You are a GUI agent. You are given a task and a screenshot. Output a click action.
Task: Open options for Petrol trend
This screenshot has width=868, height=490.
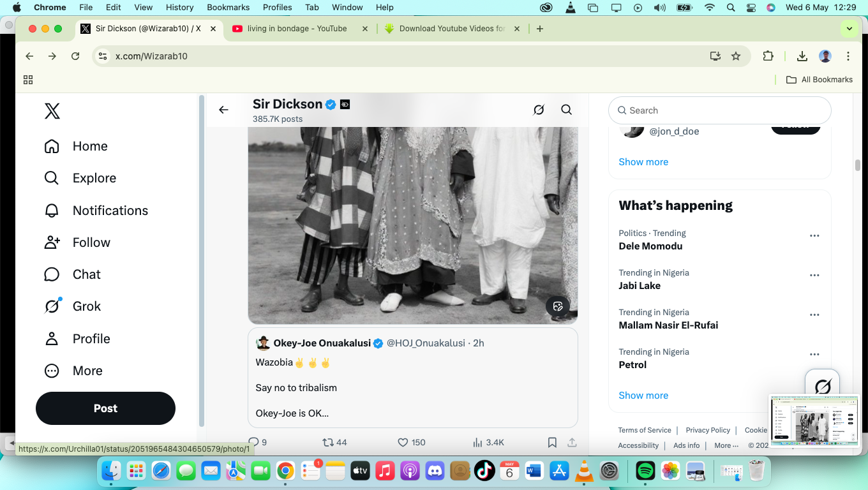click(x=814, y=354)
